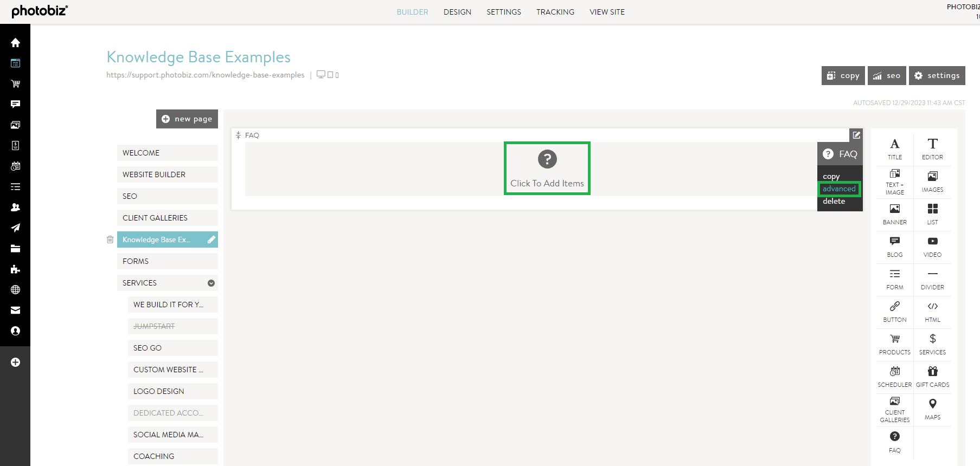
Task: Add a Button block
Action: (x=895, y=312)
